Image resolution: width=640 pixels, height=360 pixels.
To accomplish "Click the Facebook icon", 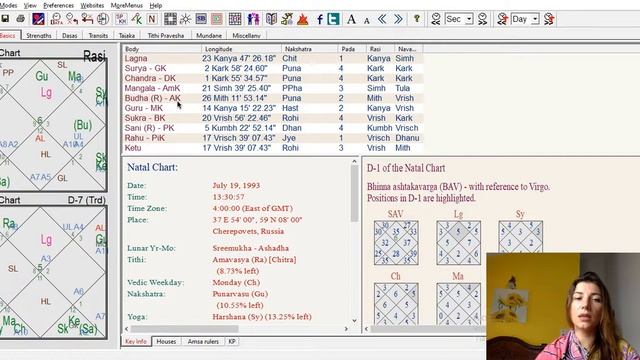I will [320, 19].
